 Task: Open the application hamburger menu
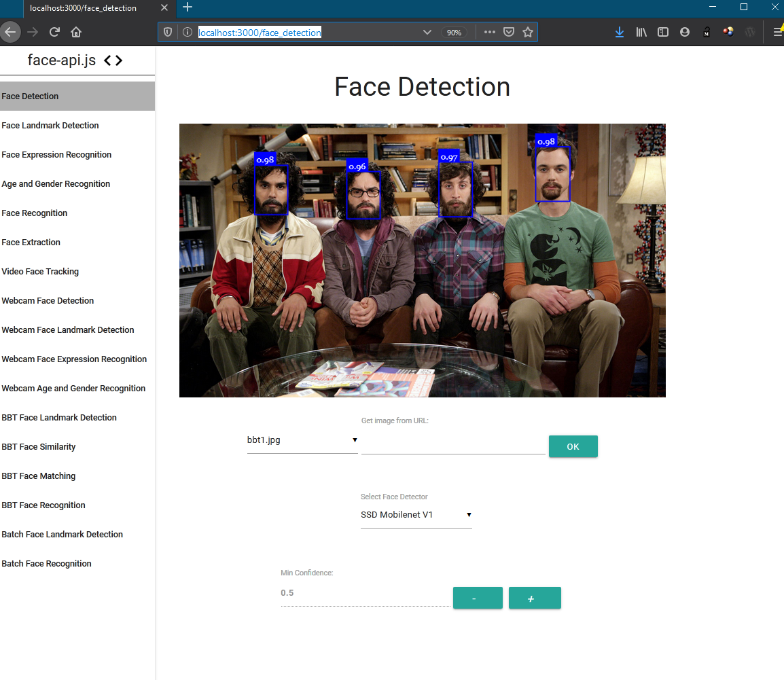click(x=777, y=32)
